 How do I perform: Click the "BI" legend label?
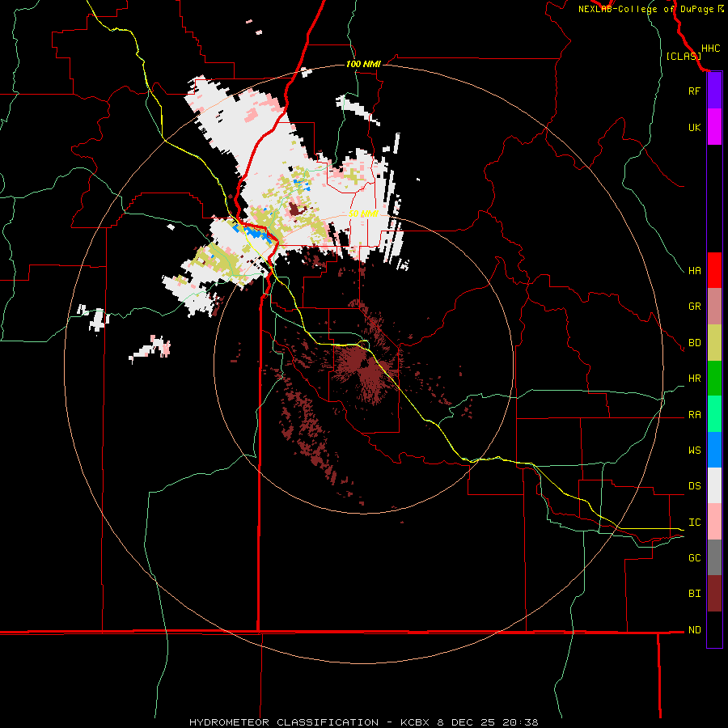click(694, 594)
